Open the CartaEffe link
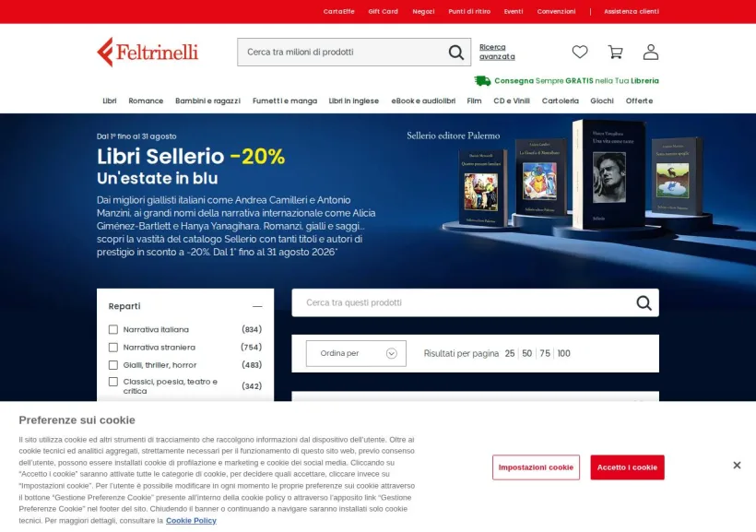Screen dimensions: 756x532 (338, 12)
